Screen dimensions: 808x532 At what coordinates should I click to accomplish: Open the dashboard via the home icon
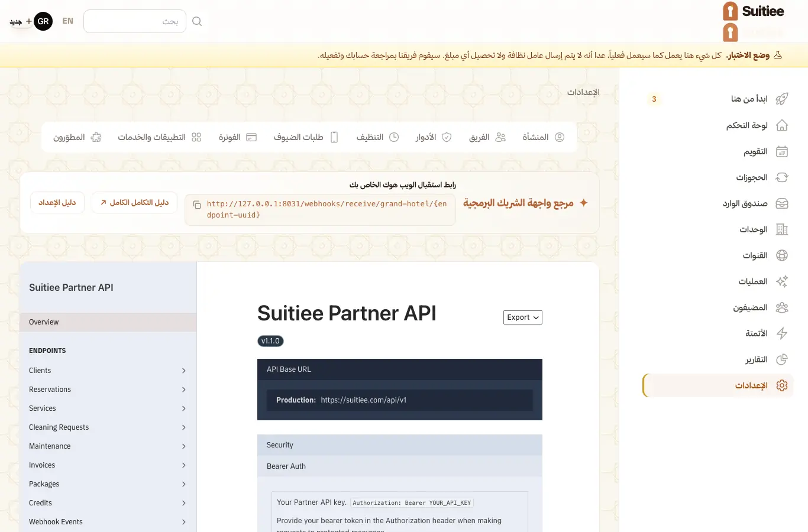[781, 125]
